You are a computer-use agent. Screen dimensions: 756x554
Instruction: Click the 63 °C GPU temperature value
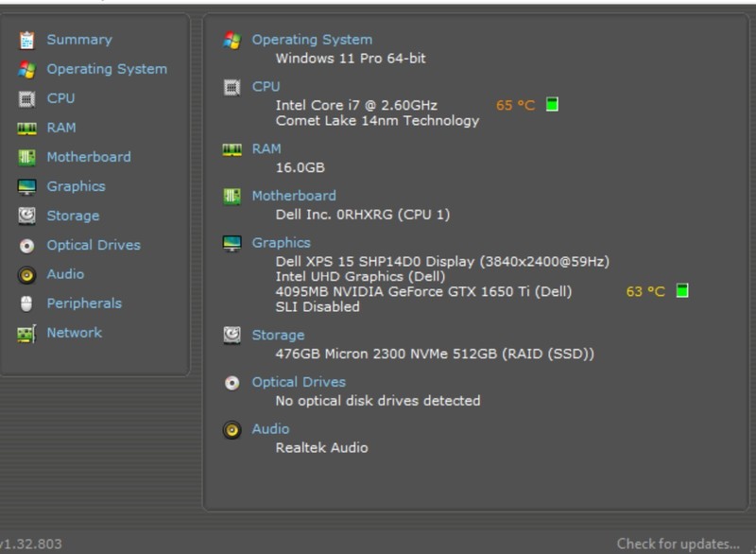click(645, 292)
